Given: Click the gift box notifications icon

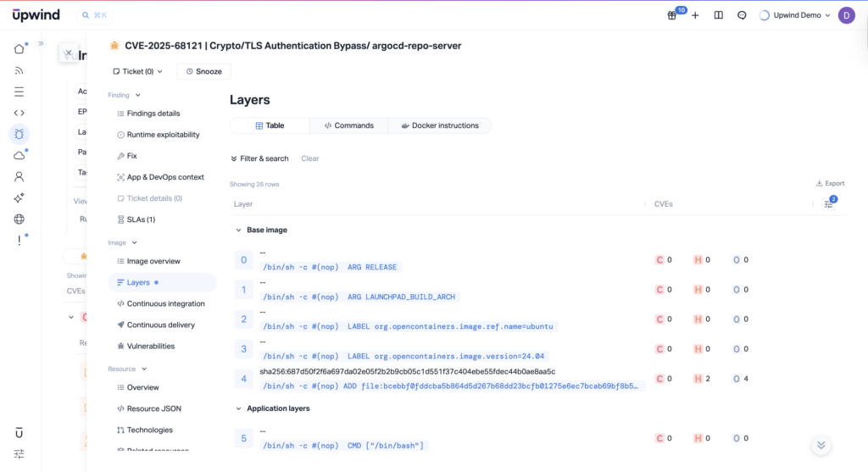Looking at the screenshot, I should coord(672,15).
